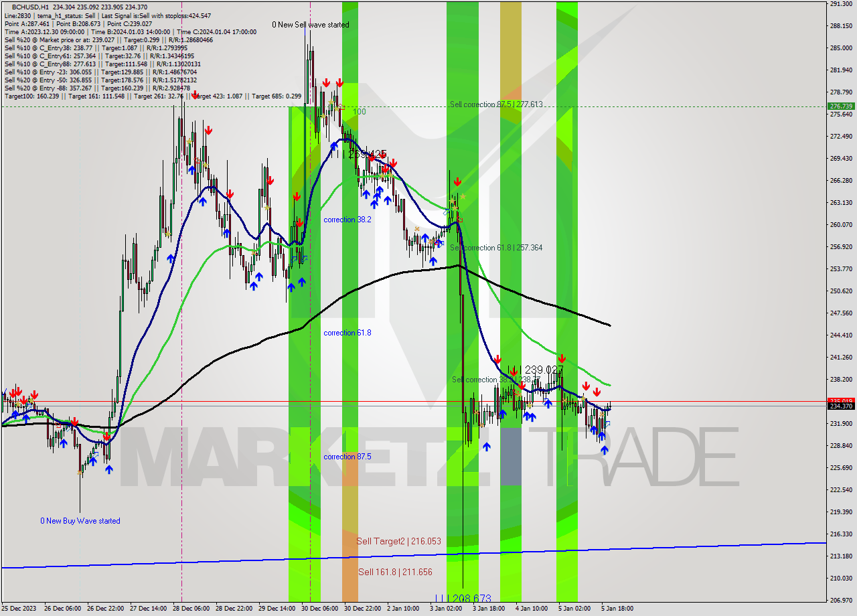Click the 216.330 price axis label
Image resolution: width=857 pixels, height=616 pixels.
click(840, 534)
